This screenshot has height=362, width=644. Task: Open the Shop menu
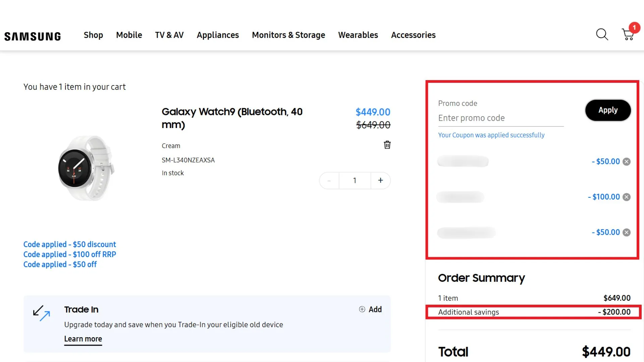point(93,35)
